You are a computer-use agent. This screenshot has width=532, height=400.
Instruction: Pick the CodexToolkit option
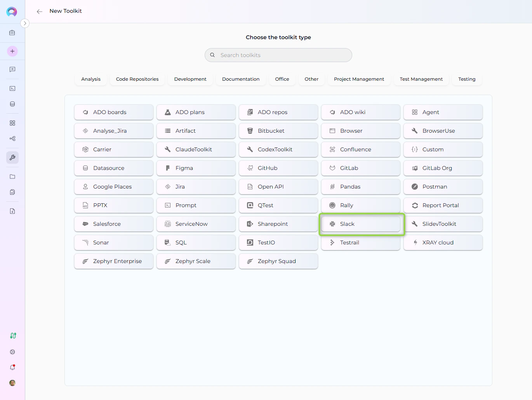[278, 149]
